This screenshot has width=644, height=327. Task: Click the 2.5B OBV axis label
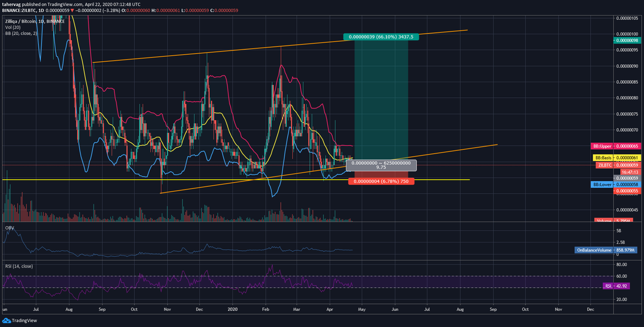point(621,243)
